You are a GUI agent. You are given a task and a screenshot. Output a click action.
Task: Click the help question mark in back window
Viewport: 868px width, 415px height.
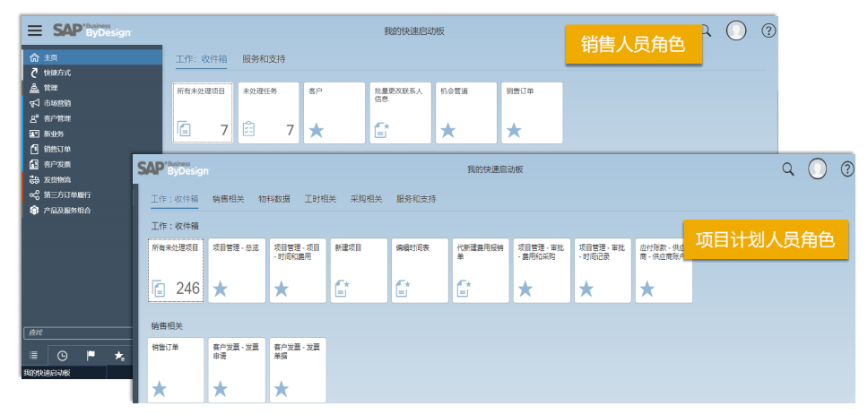point(768,30)
